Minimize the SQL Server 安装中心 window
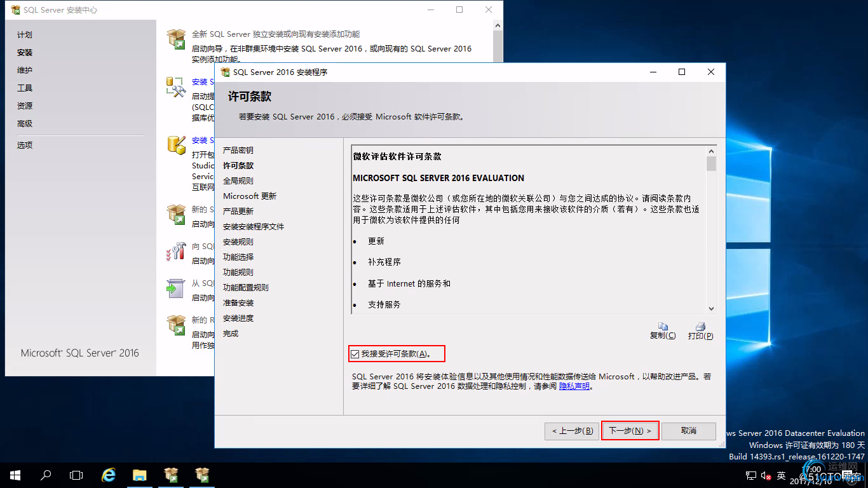Image resolution: width=868 pixels, height=488 pixels. 431,10
